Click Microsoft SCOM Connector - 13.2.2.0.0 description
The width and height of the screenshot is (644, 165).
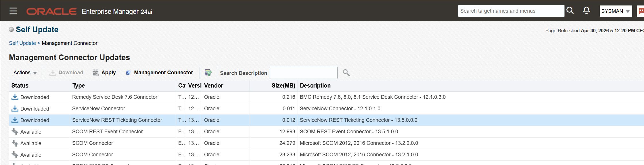pos(359,143)
